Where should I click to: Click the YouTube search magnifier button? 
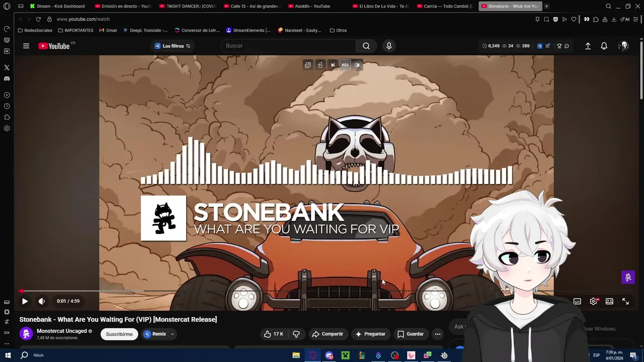click(x=366, y=46)
